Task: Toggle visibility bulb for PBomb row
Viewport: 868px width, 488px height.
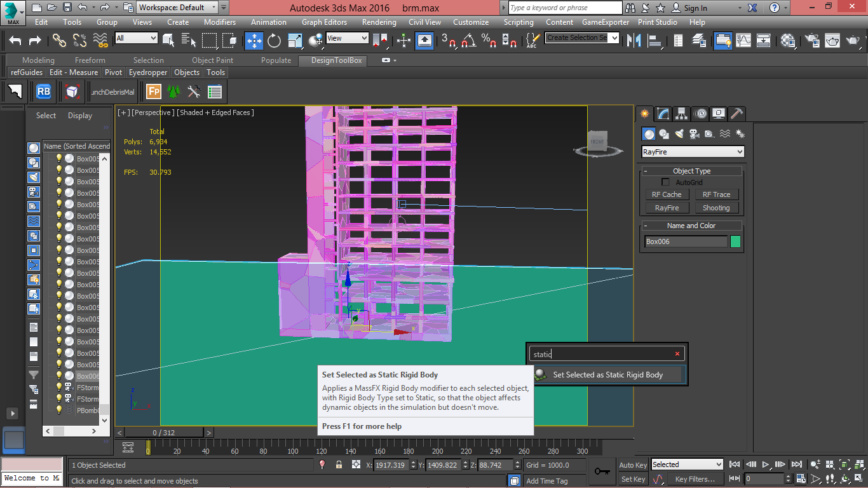Action: coord(59,410)
